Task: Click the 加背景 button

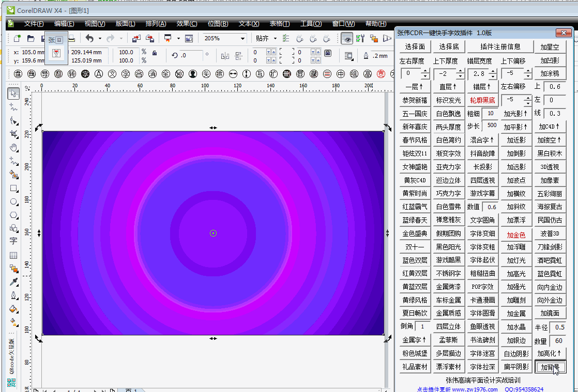Action: (x=550, y=367)
